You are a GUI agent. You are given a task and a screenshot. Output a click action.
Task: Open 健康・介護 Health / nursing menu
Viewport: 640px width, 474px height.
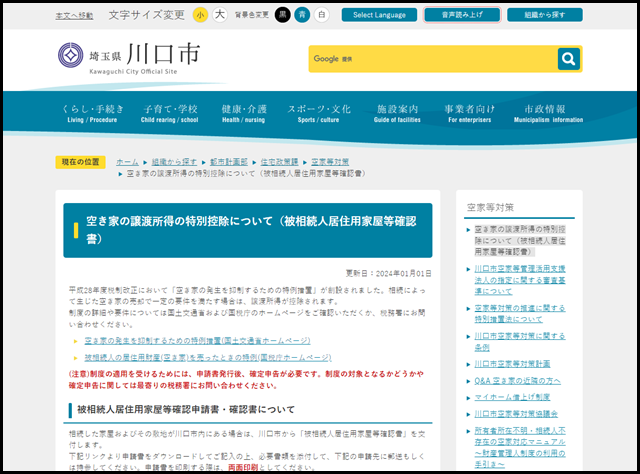coord(244,113)
